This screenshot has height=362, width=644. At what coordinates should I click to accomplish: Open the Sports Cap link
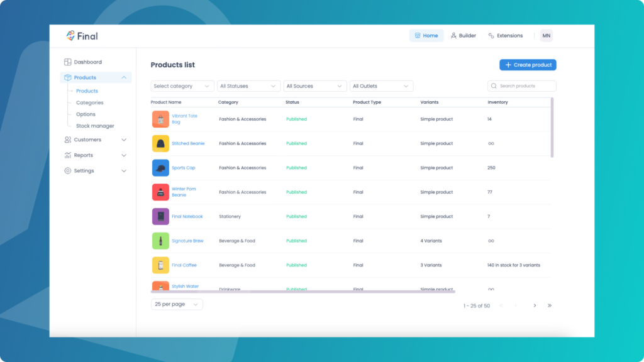tap(184, 168)
